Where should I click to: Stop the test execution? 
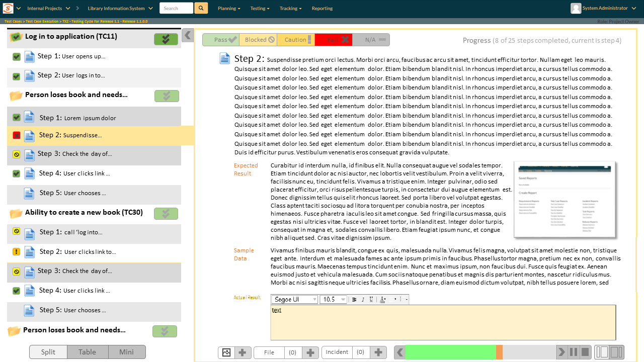pos(585,352)
